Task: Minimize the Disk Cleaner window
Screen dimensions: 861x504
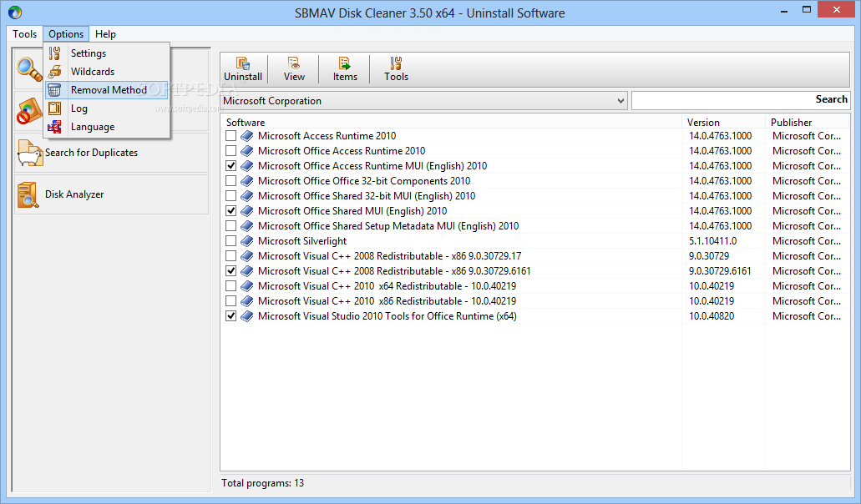Action: pyautogui.click(x=783, y=10)
